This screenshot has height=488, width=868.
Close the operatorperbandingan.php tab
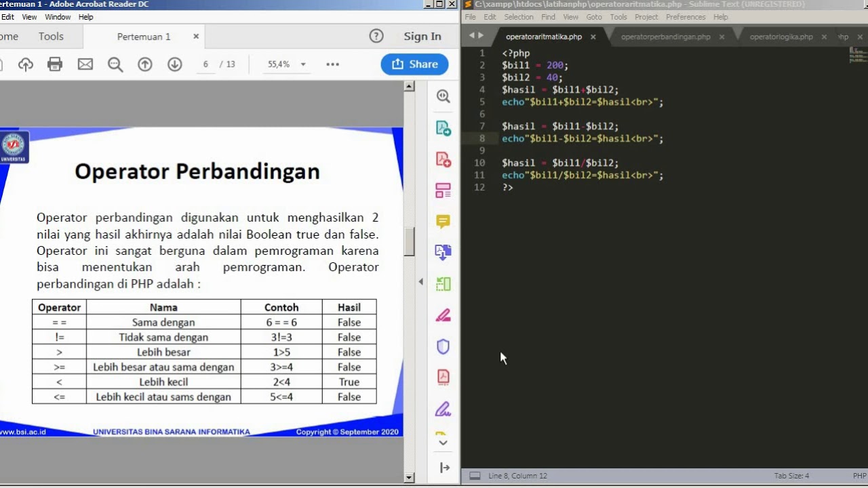coord(722,37)
